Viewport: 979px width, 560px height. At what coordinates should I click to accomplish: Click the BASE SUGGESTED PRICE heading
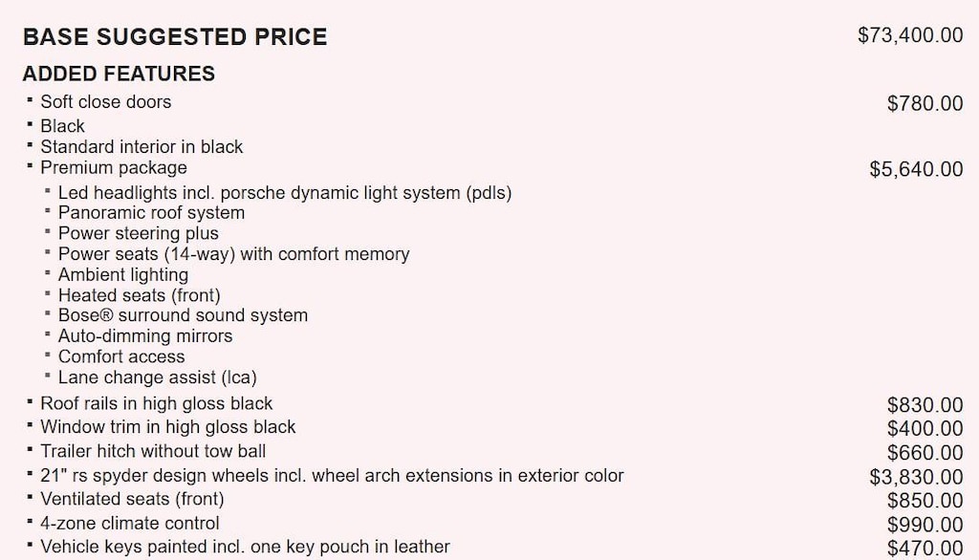[175, 37]
